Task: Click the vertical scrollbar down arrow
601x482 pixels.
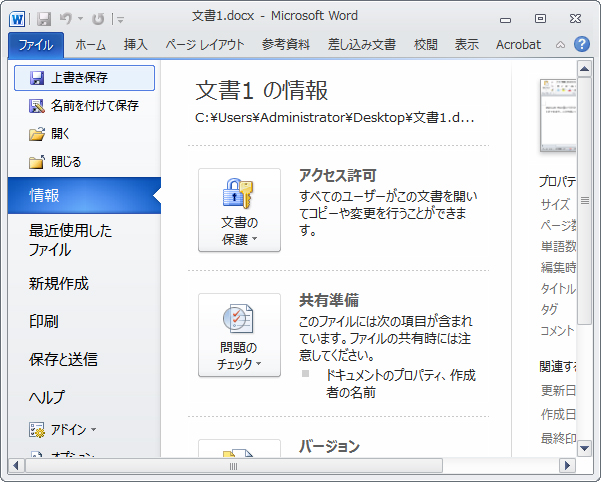Action: click(585, 448)
